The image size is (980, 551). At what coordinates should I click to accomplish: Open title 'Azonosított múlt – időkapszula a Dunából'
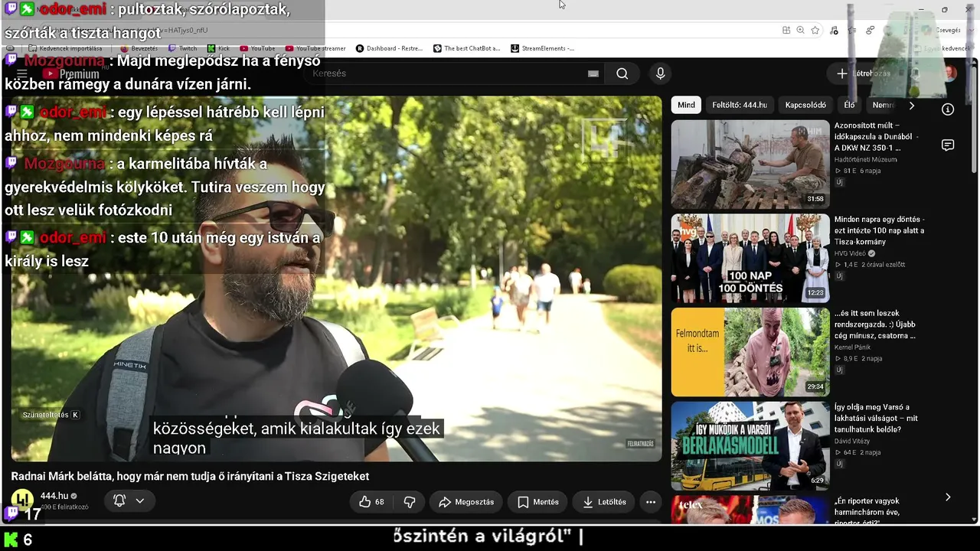tap(877, 136)
